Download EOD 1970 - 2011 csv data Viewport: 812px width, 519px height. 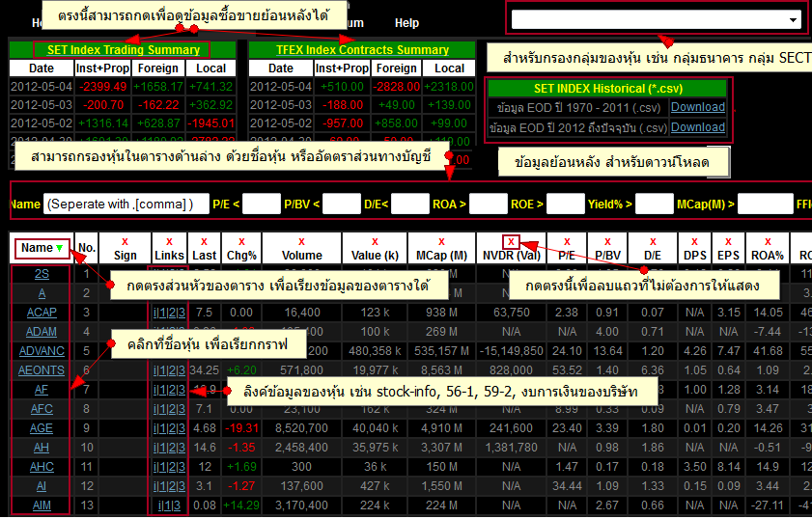coord(697,107)
